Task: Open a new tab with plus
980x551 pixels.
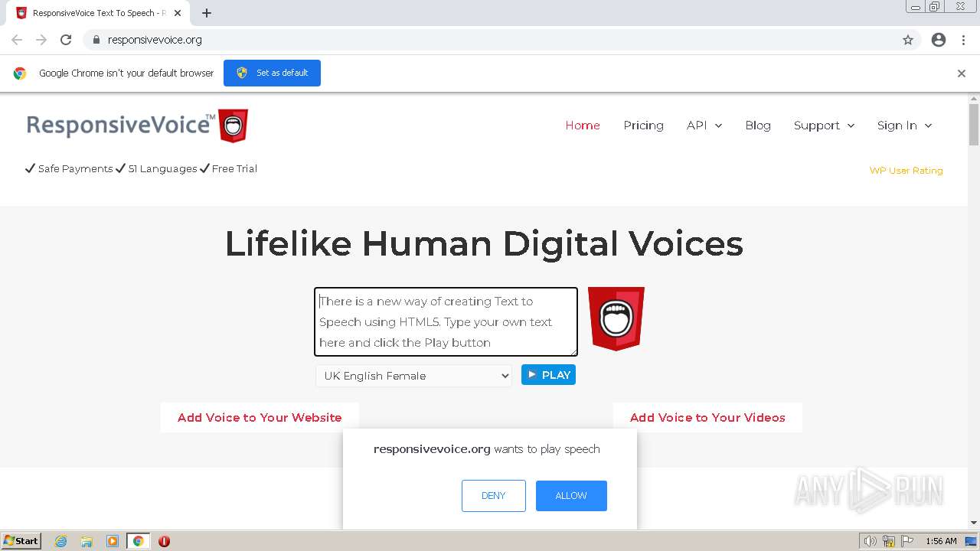Action: [x=207, y=13]
